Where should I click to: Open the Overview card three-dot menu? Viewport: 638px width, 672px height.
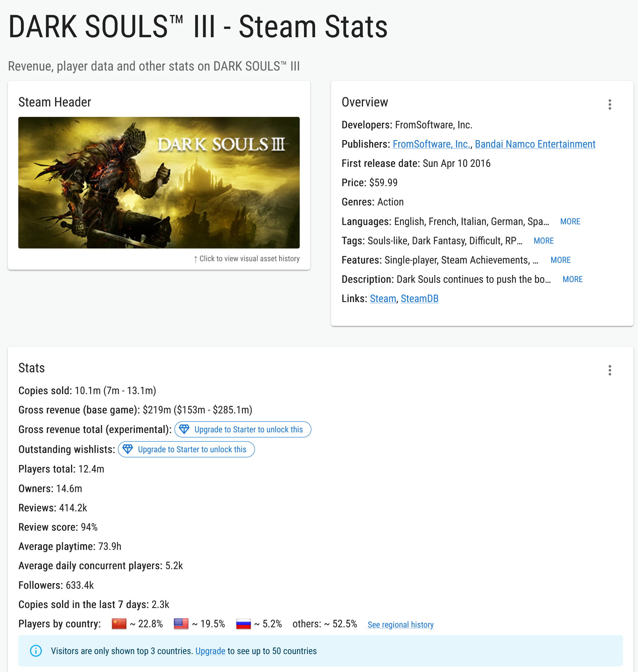point(610,104)
